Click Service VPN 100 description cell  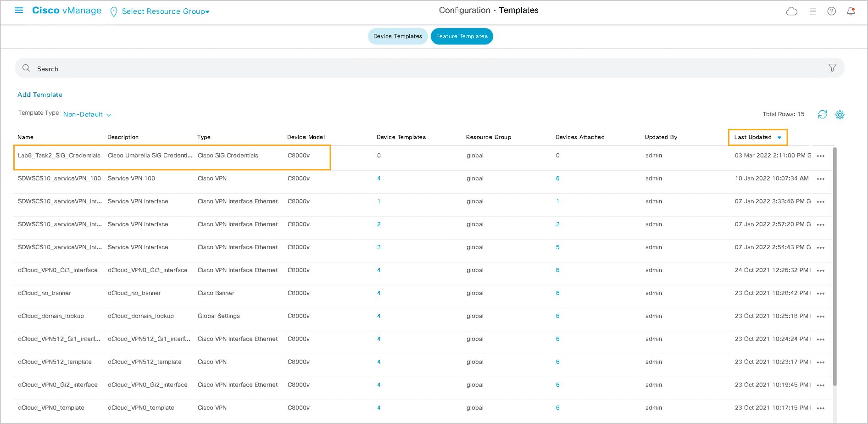[131, 179]
